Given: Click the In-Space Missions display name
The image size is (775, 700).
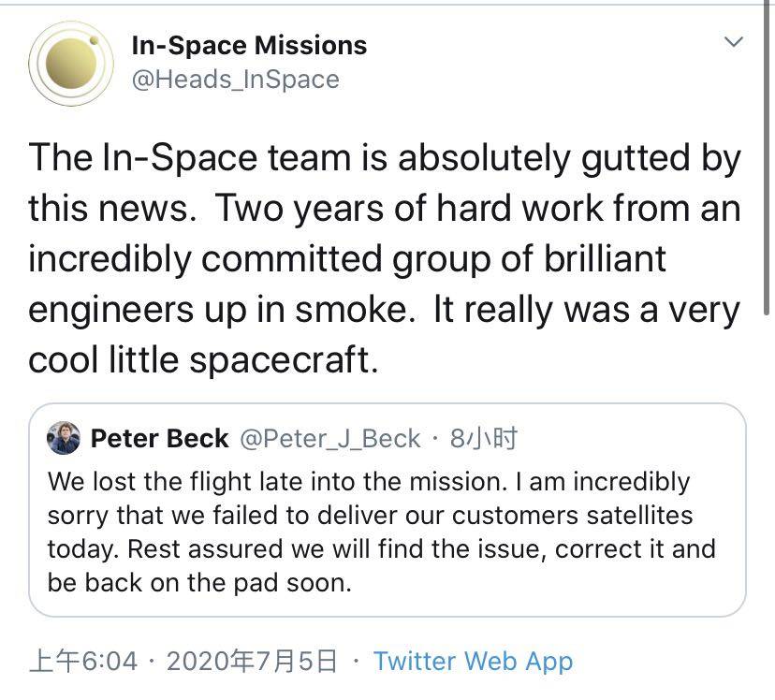Looking at the screenshot, I should (x=249, y=45).
